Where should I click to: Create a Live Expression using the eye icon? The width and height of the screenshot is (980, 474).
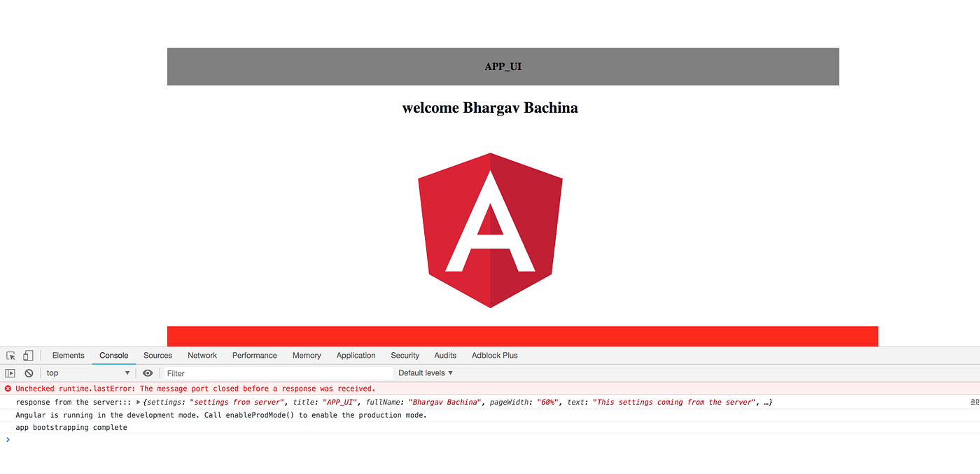coord(147,372)
